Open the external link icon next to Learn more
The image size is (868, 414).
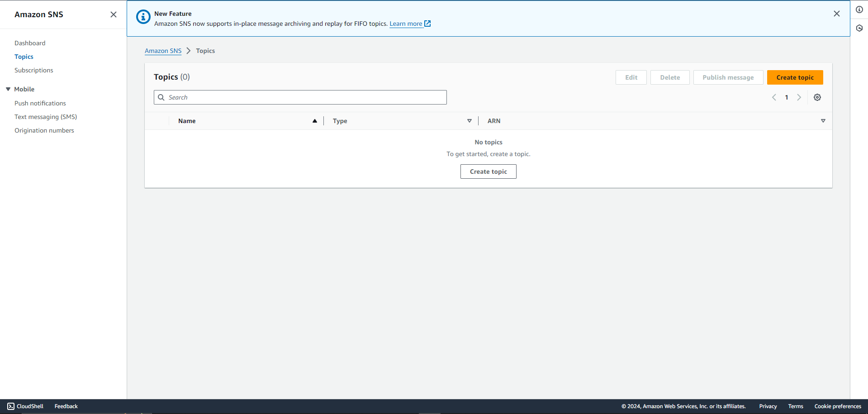(427, 24)
